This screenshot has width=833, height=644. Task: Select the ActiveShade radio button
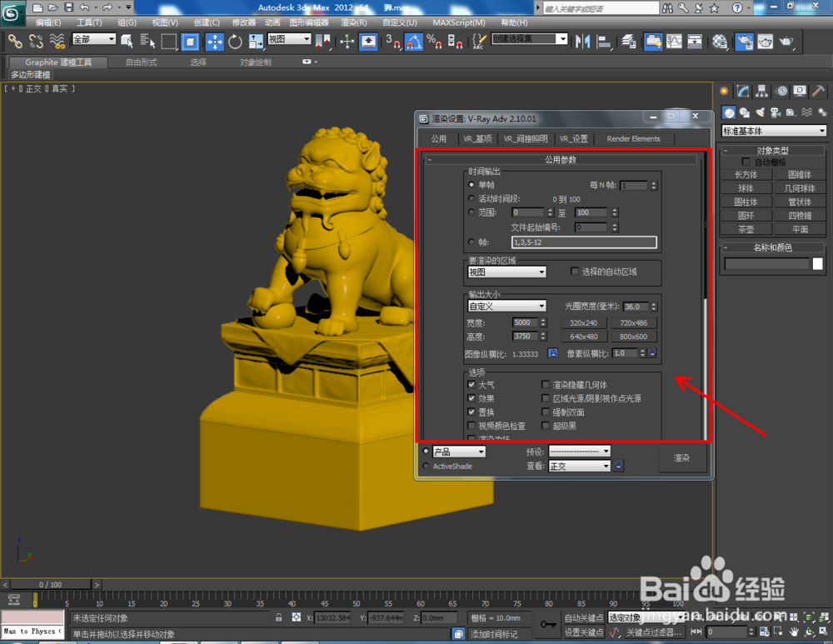tap(426, 466)
